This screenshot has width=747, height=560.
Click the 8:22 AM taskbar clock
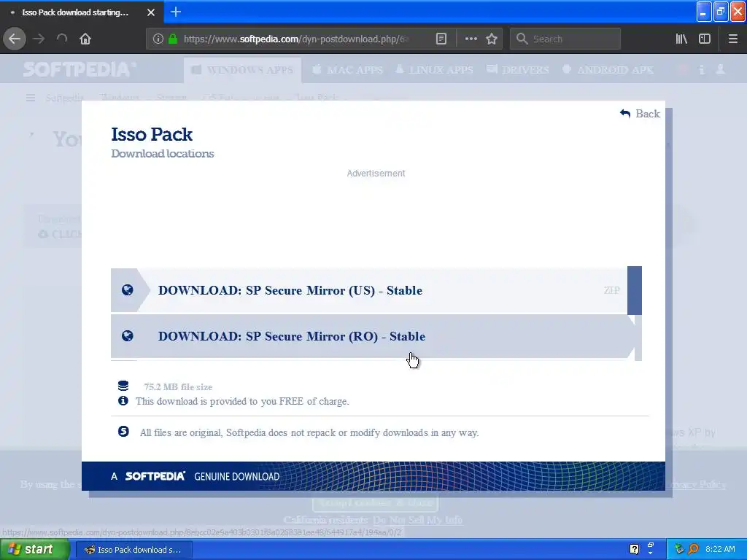pyautogui.click(x=720, y=550)
